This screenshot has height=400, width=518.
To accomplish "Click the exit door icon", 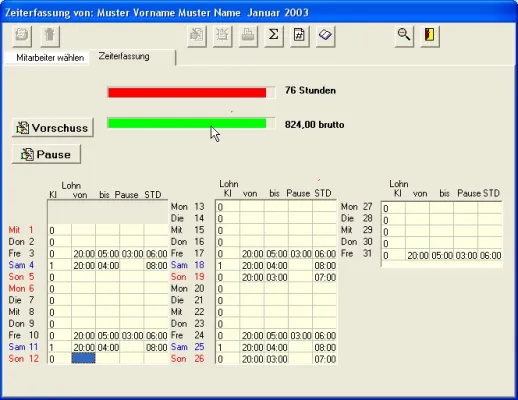I will click(430, 35).
